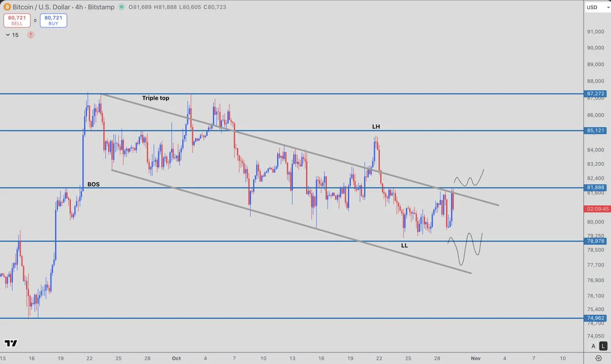The width and height of the screenshot is (611, 364).
Task: Select the 74,962 price label on the axis
Action: point(596,318)
